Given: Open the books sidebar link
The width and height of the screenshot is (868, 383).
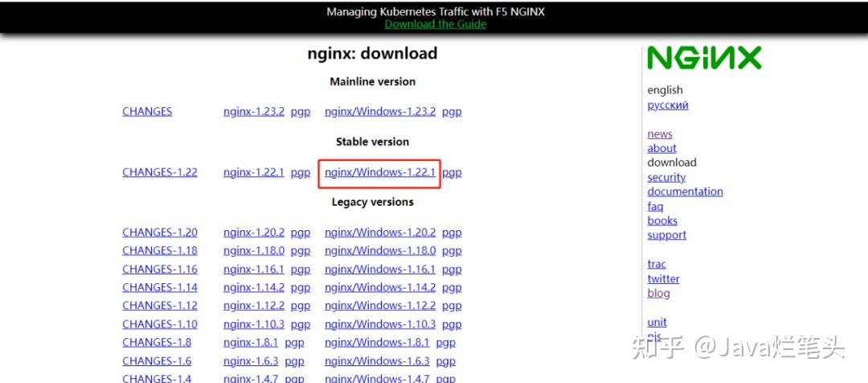Looking at the screenshot, I should click(662, 220).
